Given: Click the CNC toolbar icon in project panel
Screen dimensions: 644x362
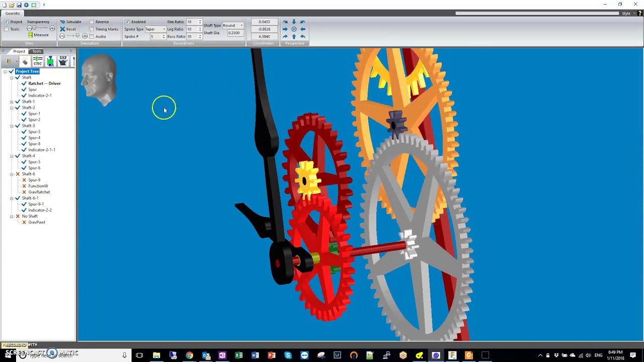Looking at the screenshot, I should [x=38, y=61].
